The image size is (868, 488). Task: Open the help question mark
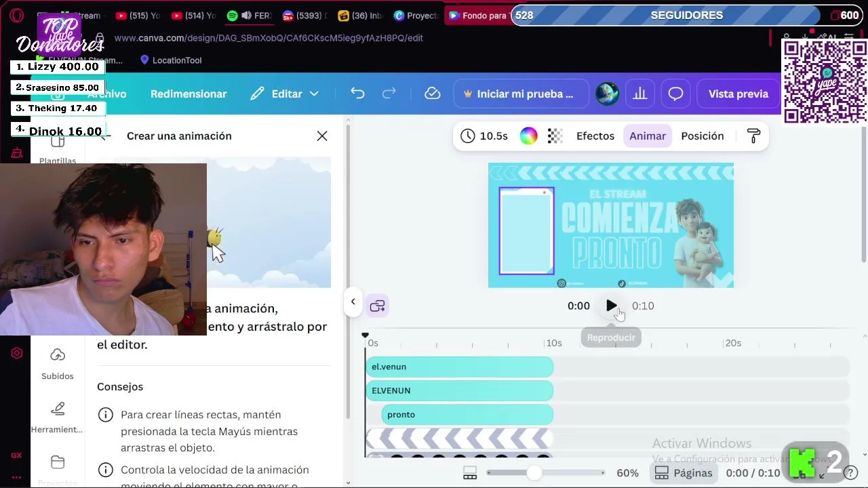pyautogui.click(x=850, y=473)
